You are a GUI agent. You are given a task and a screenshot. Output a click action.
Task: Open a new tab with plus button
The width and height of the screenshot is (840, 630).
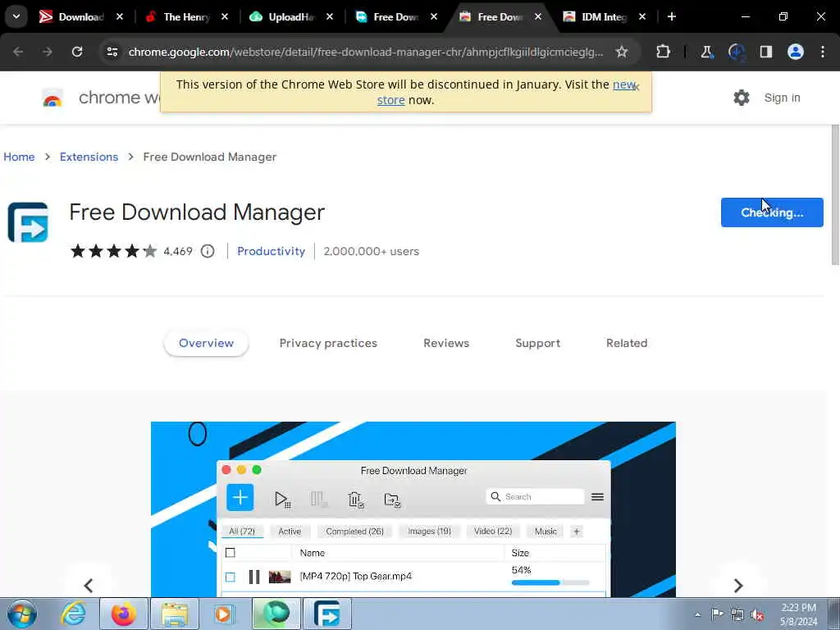click(x=671, y=16)
